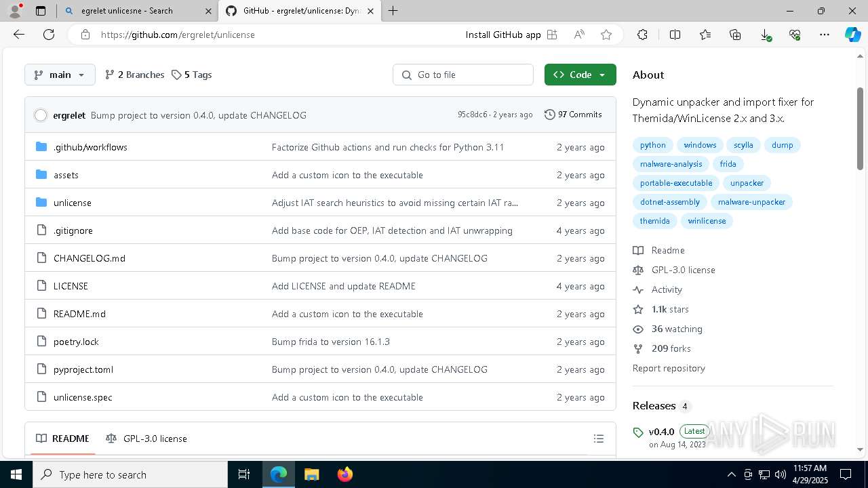Open ergrelet author profile link
868x488 pixels.
[69, 115]
